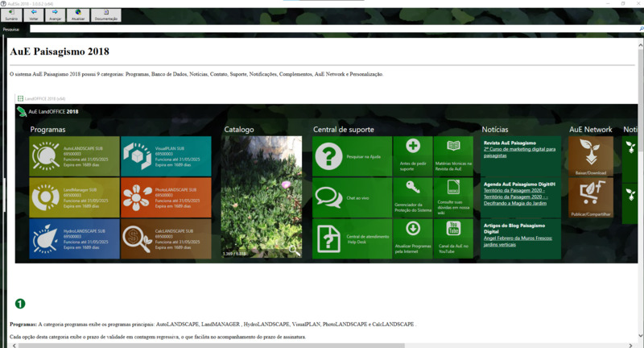644x348 pixels.
Task: Click the Pesquisar search input field
Action: 322,29
